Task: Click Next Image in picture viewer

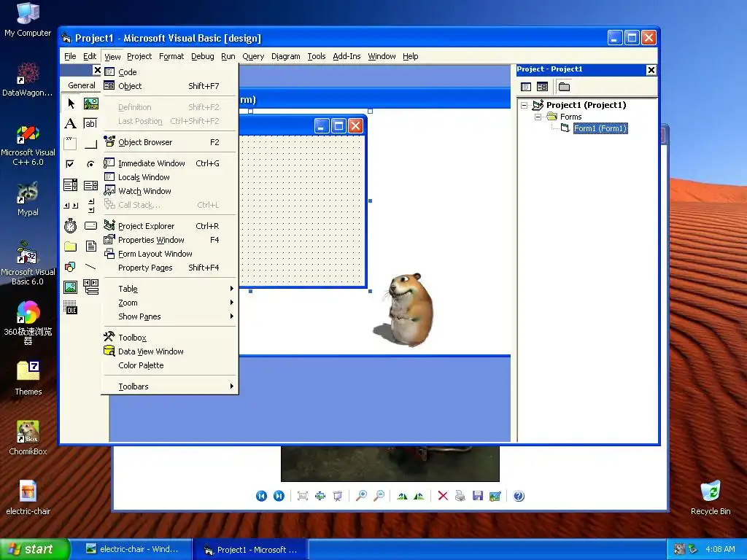Action: point(279,496)
